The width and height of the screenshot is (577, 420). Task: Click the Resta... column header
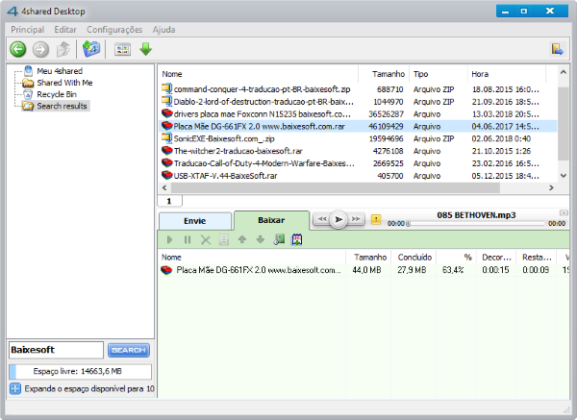click(536, 257)
